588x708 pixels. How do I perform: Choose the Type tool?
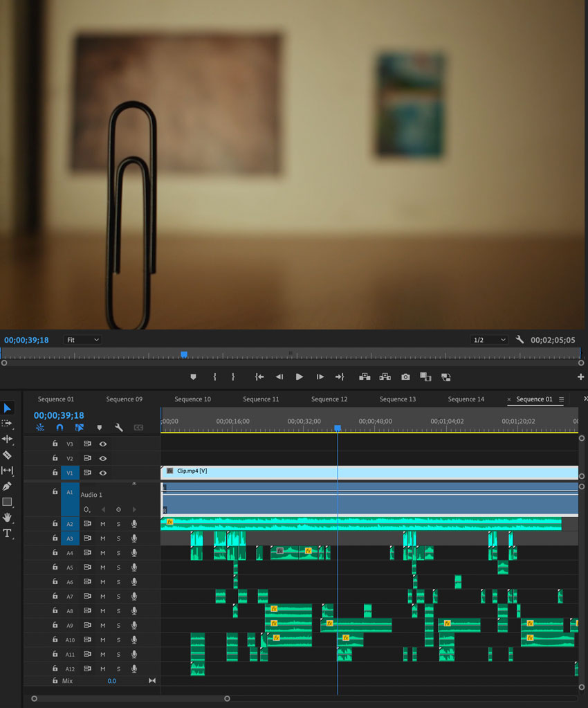[x=8, y=533]
